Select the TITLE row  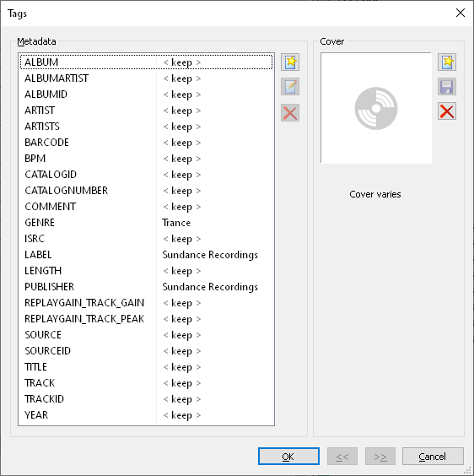click(146, 367)
